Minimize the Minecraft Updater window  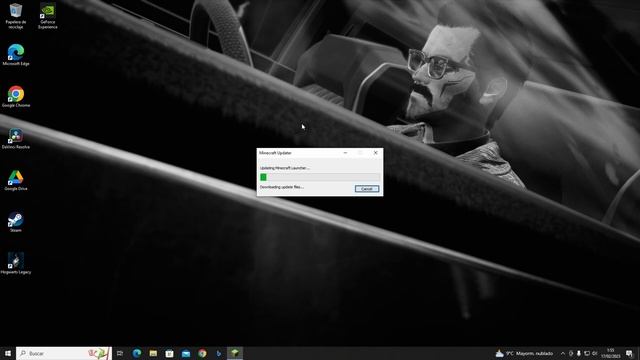(345, 153)
